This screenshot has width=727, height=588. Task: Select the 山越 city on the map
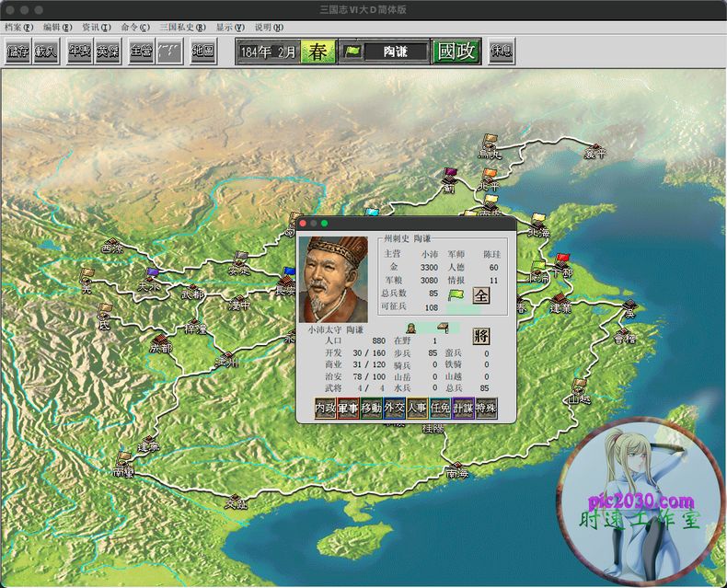tap(579, 392)
